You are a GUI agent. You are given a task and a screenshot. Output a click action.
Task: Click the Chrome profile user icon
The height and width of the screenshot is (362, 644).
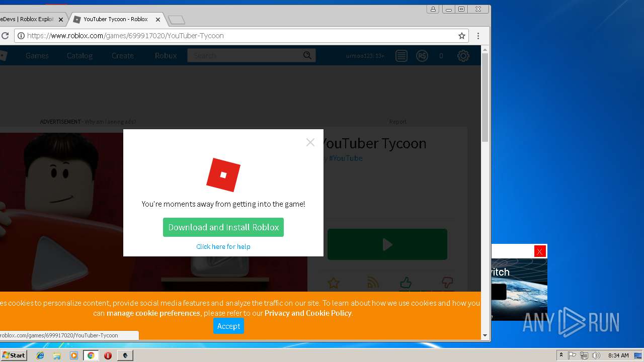click(x=433, y=9)
